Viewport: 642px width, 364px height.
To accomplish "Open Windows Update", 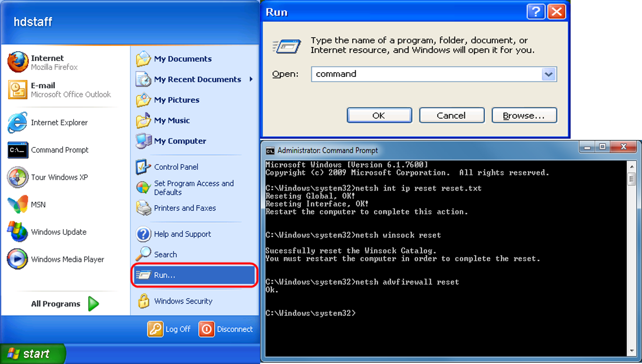I will 59,232.
